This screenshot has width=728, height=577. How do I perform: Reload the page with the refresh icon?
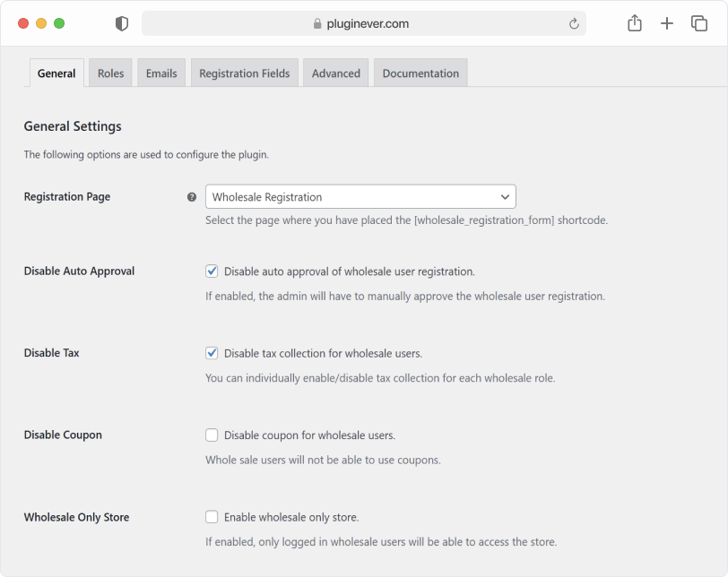pos(574,24)
